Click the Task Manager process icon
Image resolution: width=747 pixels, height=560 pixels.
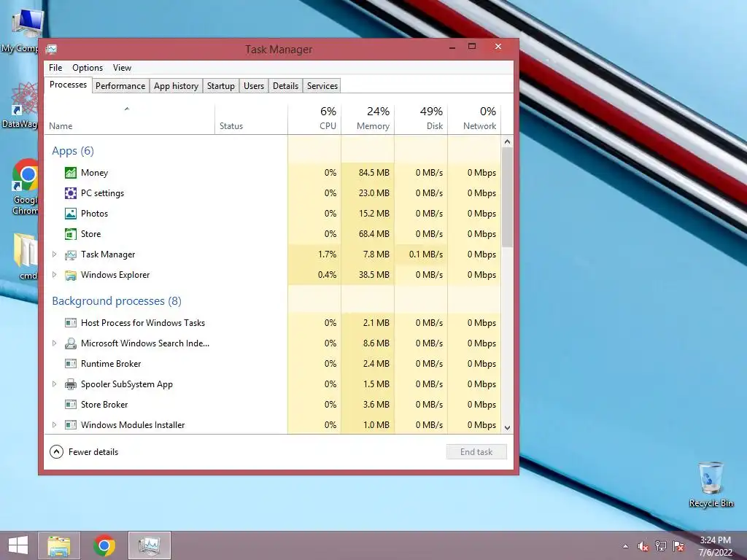tap(71, 254)
